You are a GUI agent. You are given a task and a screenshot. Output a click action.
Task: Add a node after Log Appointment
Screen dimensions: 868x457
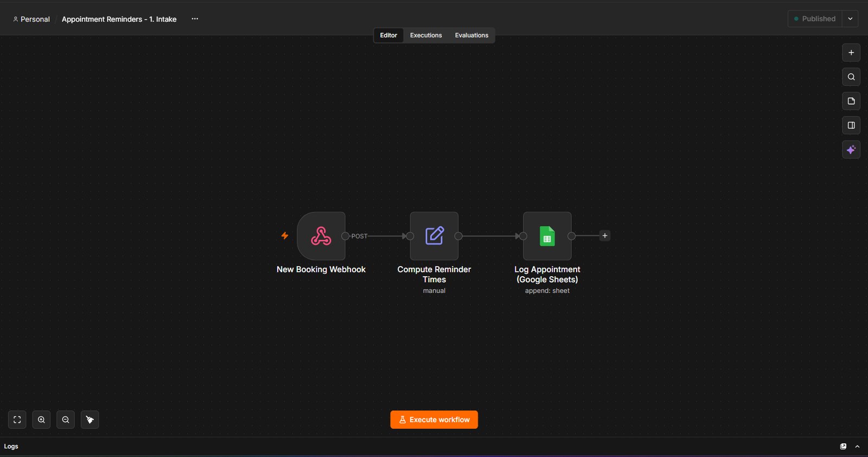[605, 236]
